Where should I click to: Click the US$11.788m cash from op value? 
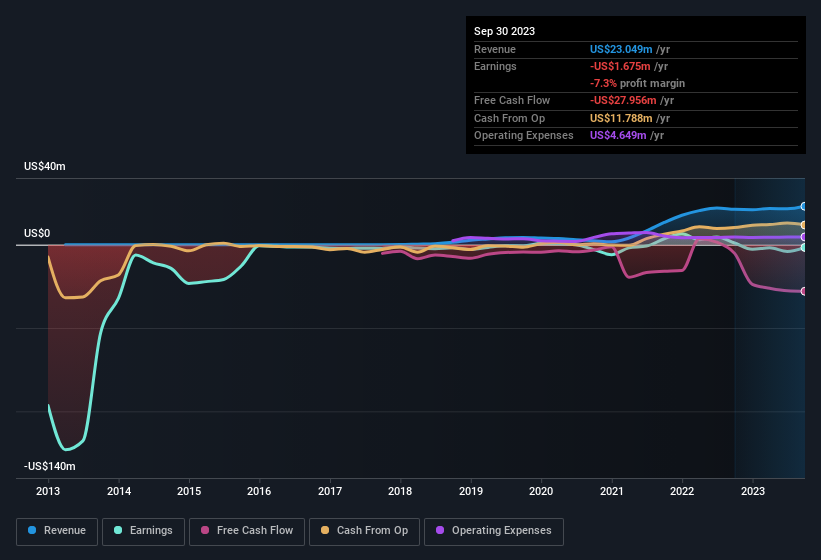click(x=621, y=118)
